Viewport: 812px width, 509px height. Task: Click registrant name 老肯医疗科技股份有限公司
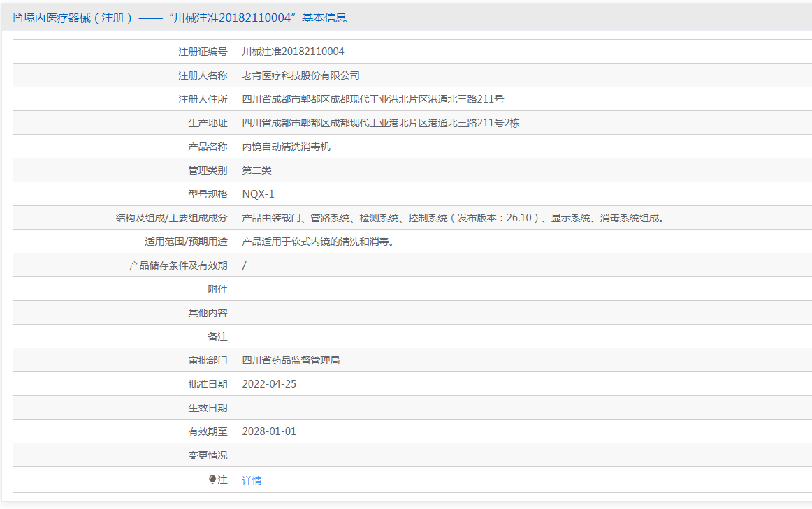click(x=300, y=75)
